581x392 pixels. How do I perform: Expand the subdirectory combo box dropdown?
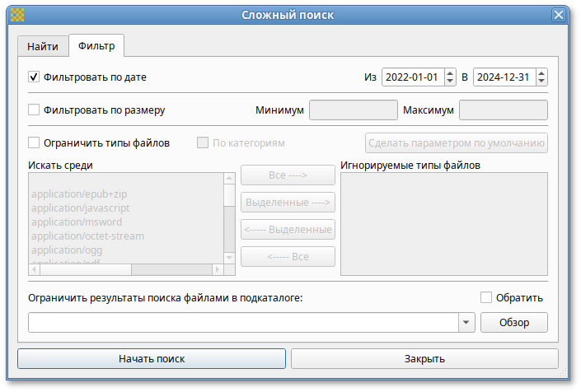pyautogui.click(x=467, y=322)
